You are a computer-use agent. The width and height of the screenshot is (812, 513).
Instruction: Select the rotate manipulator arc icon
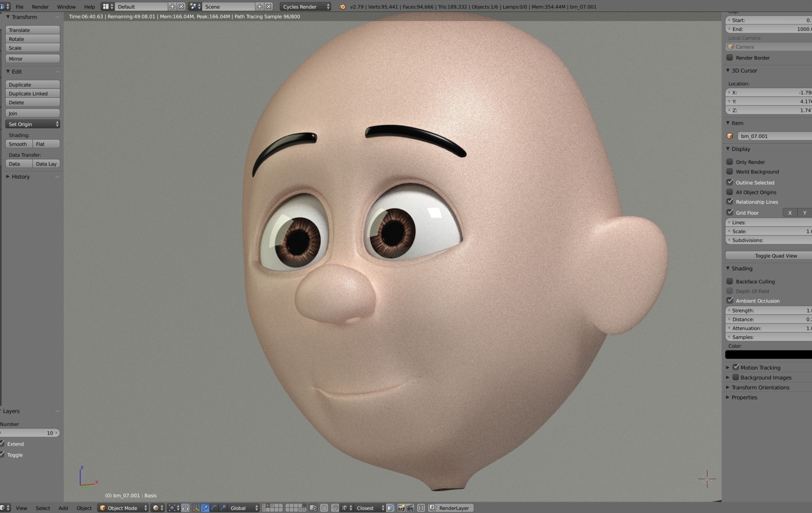pos(214,508)
